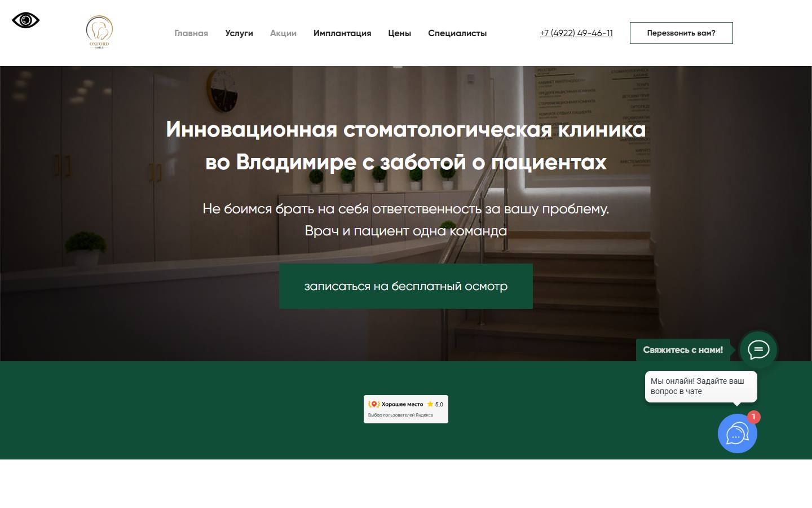Open the blue online chat widget
The image size is (812, 508).
(x=737, y=433)
